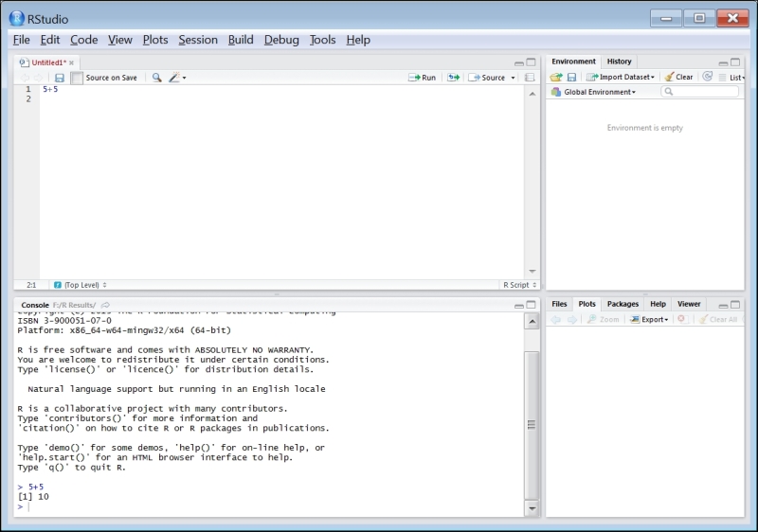Click the environment search field
Screen dimensions: 758x532
pyautogui.click(x=699, y=92)
